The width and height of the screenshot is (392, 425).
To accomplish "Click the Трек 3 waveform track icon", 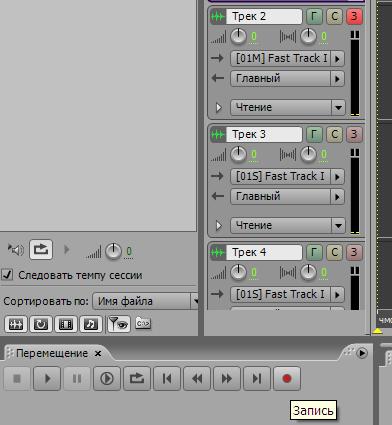I will tap(218, 134).
